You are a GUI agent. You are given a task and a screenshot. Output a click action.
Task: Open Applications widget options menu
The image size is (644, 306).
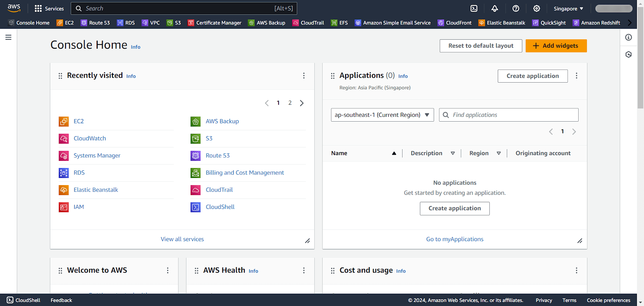[x=576, y=75]
